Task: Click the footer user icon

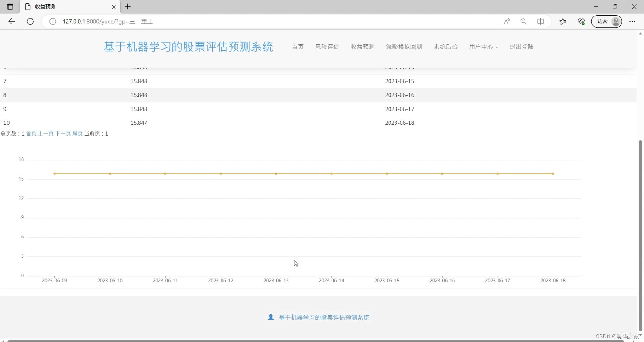Action: click(x=271, y=317)
